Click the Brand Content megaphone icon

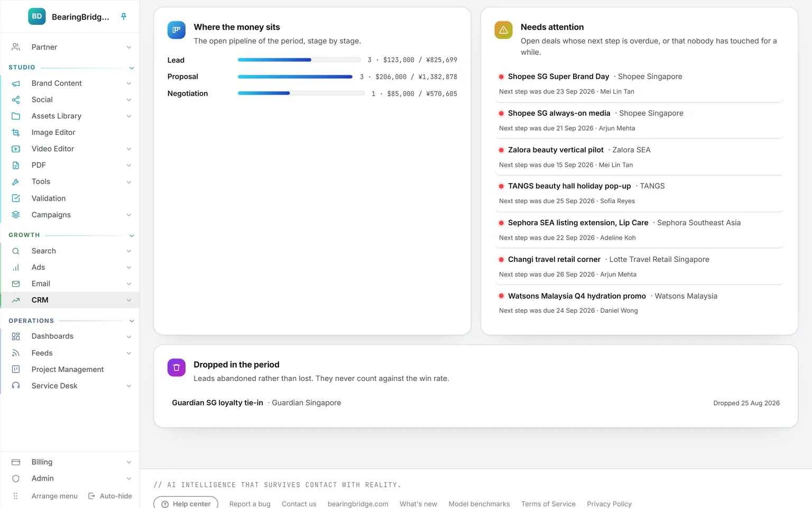click(x=16, y=83)
